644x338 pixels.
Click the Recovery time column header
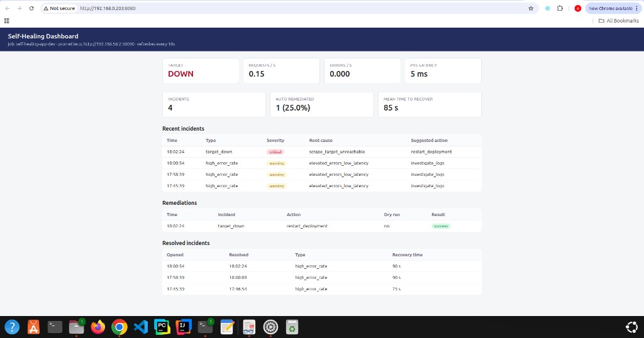408,254
